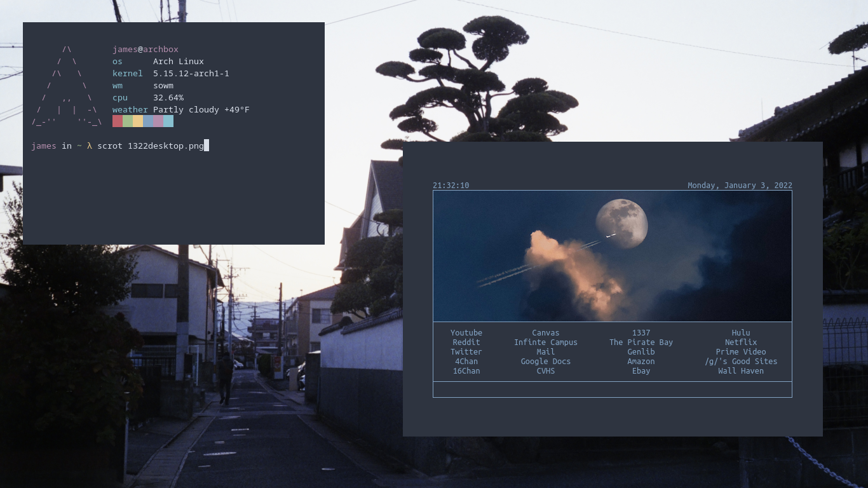Viewport: 868px width, 488px height.
Task: Click the Genlib link
Action: point(641,351)
